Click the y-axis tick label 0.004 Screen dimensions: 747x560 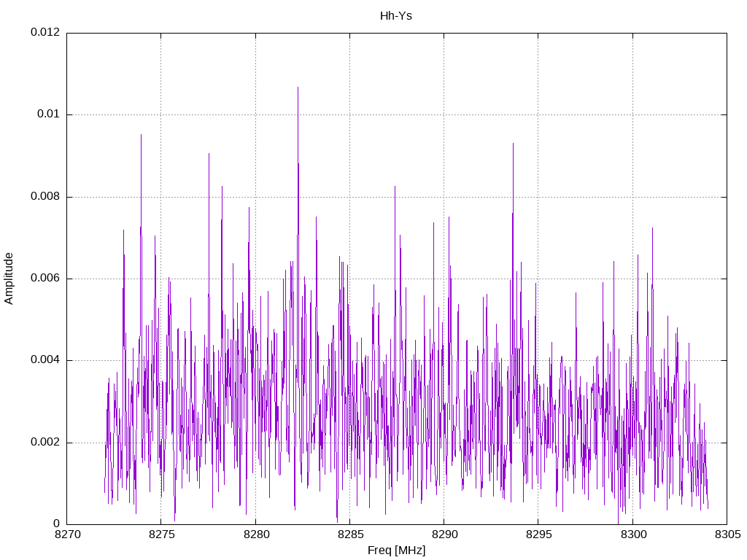(x=45, y=360)
